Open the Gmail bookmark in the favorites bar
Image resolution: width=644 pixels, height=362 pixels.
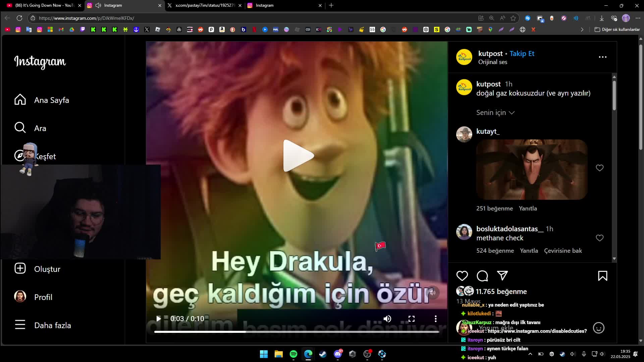[x=61, y=29]
